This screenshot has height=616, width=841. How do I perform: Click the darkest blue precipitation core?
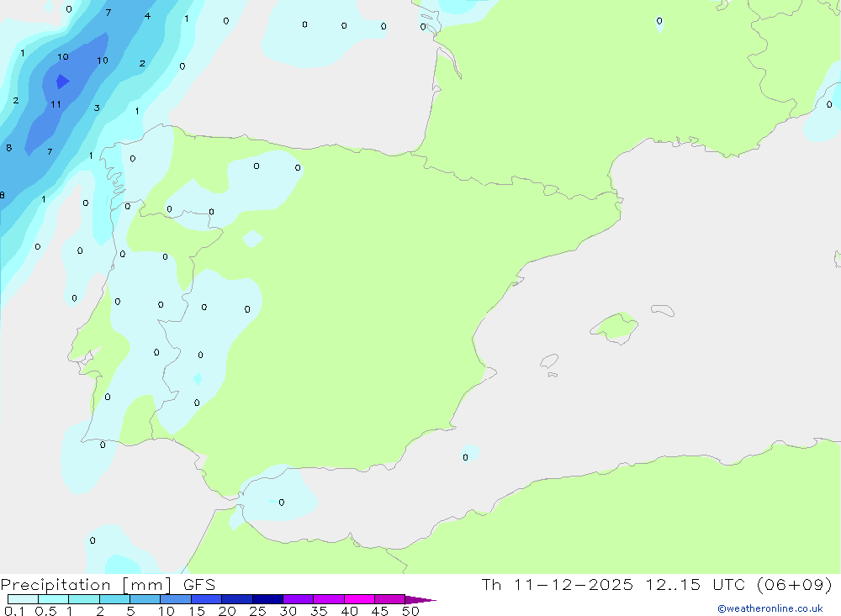[x=62, y=82]
